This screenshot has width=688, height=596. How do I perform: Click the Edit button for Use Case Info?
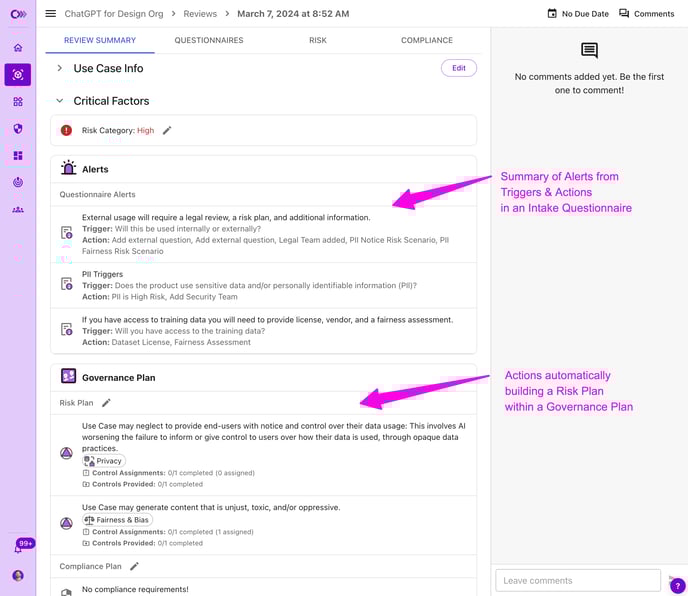459,68
